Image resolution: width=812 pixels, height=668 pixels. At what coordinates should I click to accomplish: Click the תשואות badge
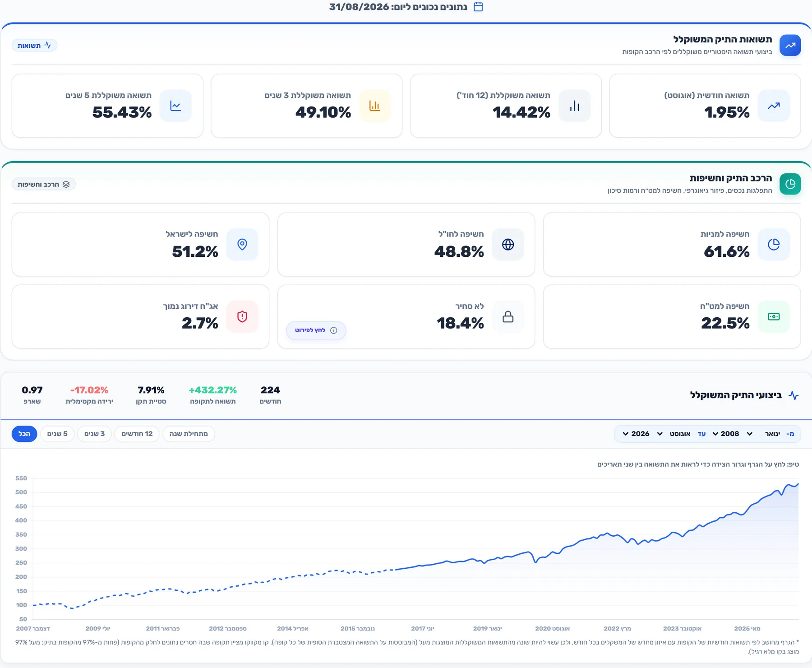pyautogui.click(x=34, y=46)
